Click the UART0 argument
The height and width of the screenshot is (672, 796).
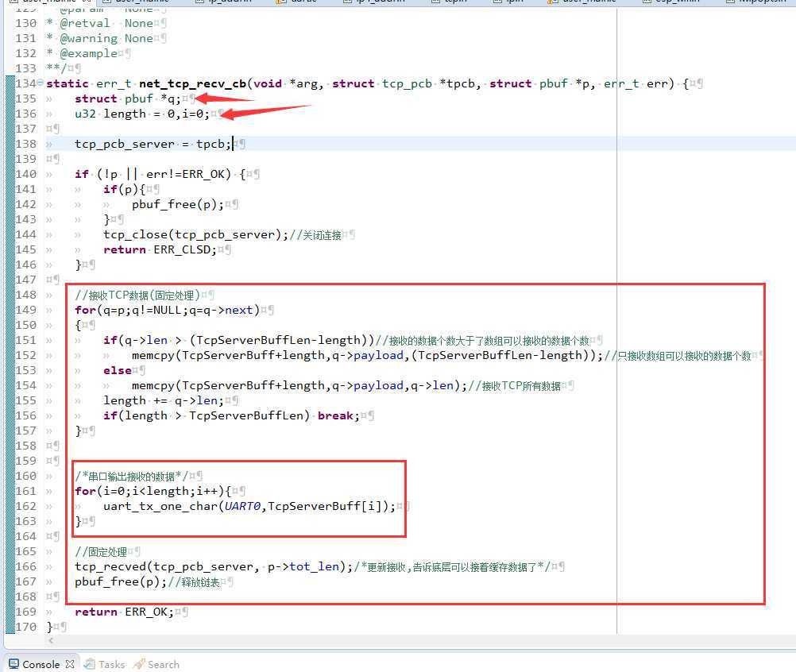242,507
